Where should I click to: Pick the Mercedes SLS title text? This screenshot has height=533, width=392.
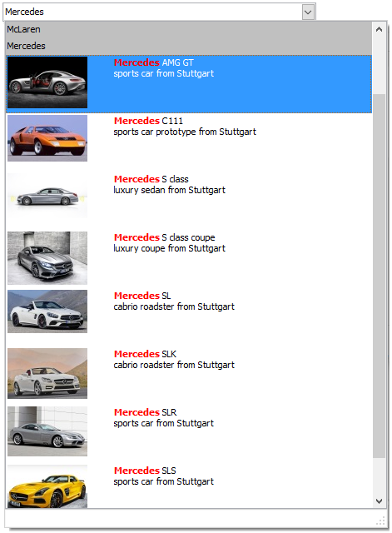tap(145, 471)
